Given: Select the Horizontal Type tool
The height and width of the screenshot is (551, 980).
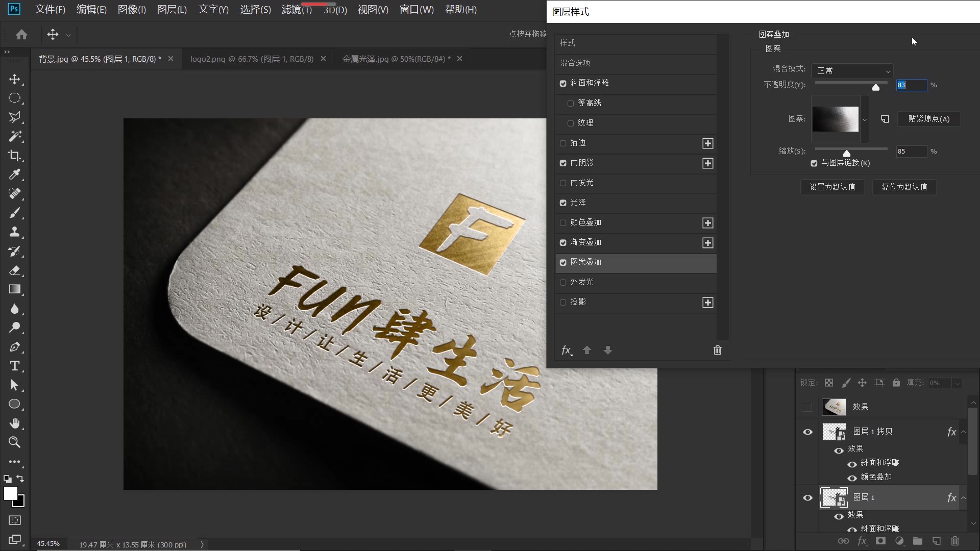Looking at the screenshot, I should point(15,366).
